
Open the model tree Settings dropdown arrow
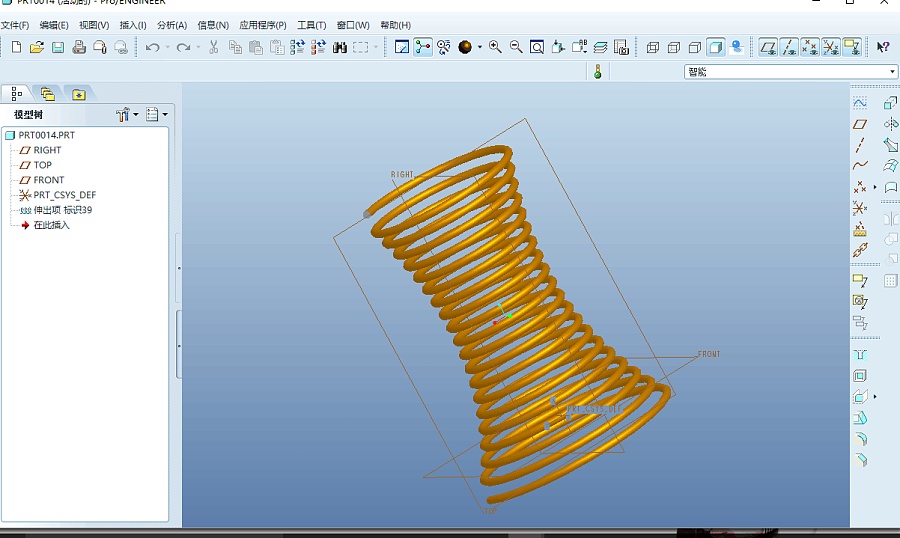coord(165,114)
